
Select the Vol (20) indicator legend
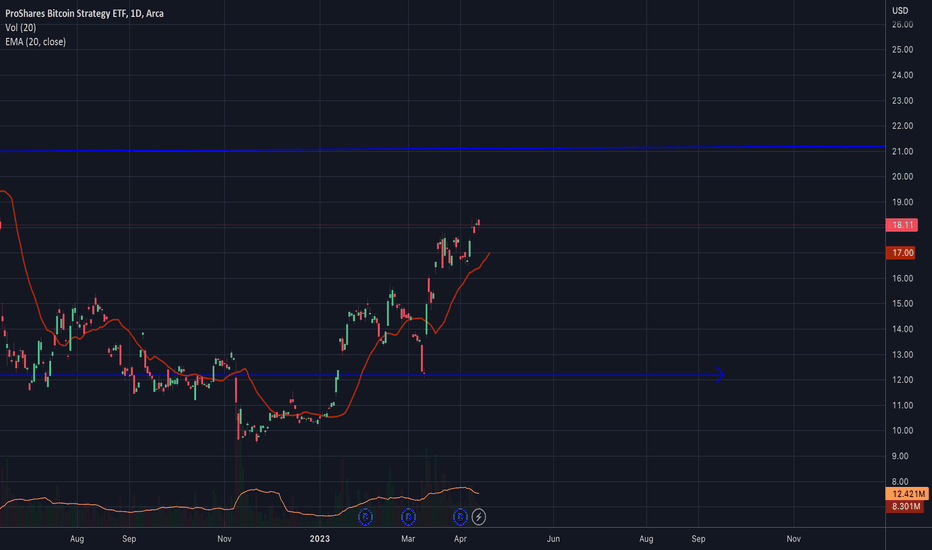coord(21,27)
